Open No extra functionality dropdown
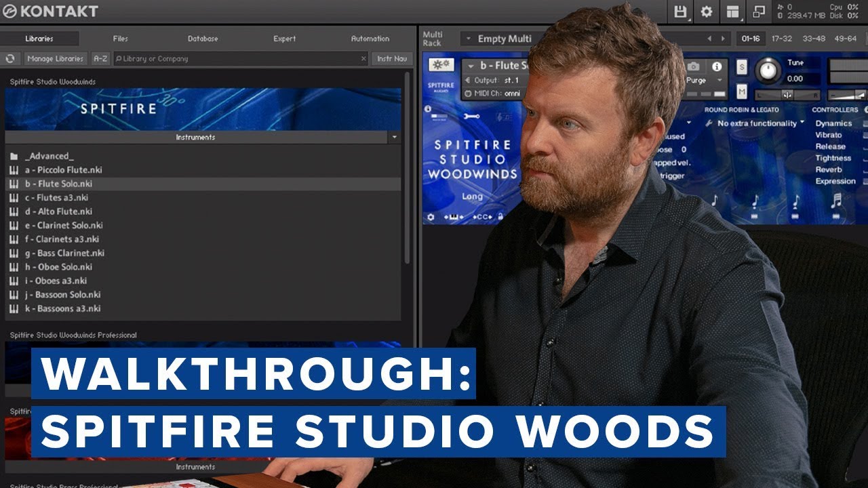Screen dimensions: 868x488 click(x=755, y=123)
